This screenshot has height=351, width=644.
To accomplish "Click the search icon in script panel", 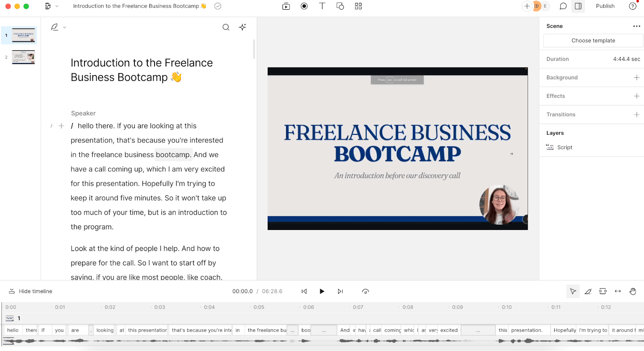I will click(226, 27).
